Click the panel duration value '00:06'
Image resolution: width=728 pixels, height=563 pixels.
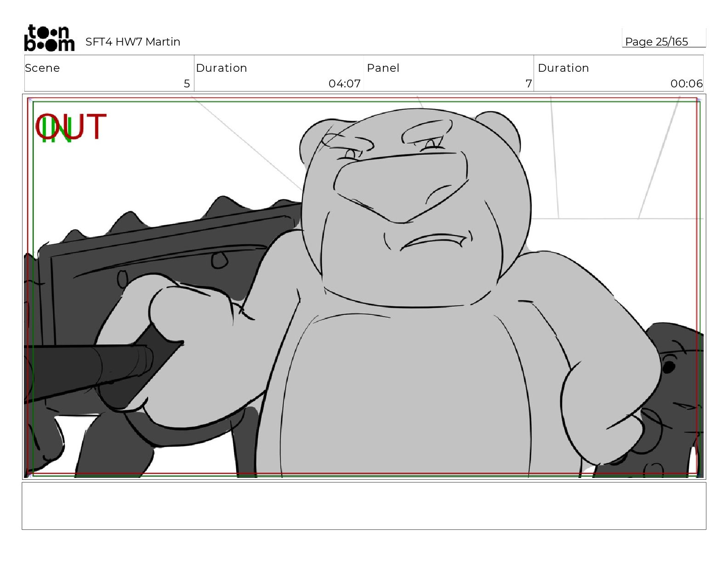(687, 84)
